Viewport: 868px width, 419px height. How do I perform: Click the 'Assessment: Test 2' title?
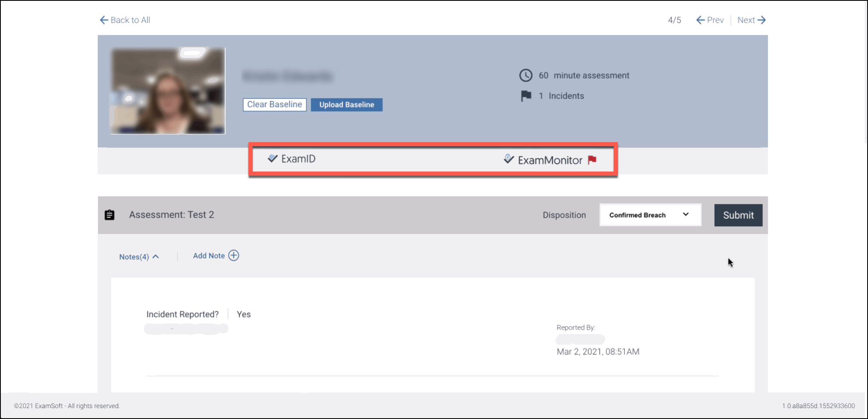click(x=172, y=215)
